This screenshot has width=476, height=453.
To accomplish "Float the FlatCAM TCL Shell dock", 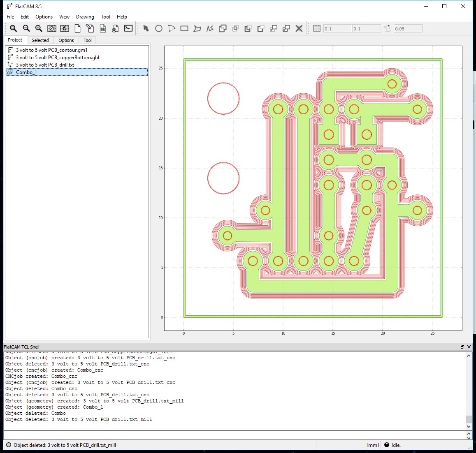I will click(x=462, y=347).
